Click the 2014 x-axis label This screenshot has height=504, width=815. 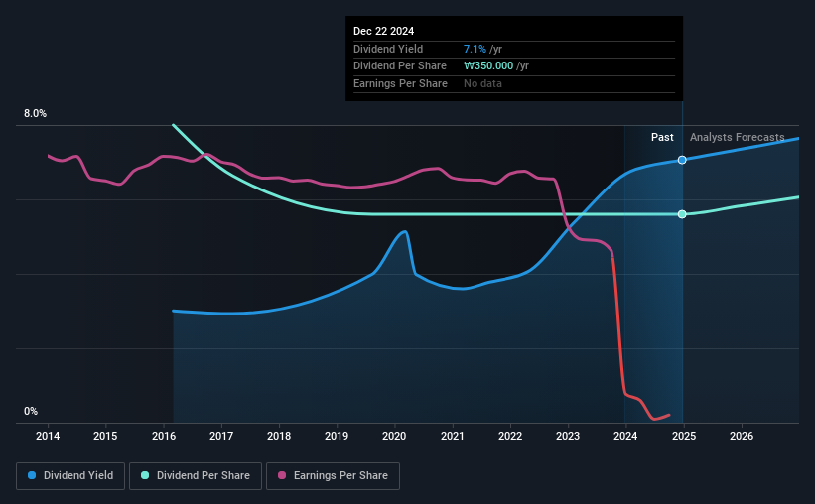pyautogui.click(x=48, y=436)
